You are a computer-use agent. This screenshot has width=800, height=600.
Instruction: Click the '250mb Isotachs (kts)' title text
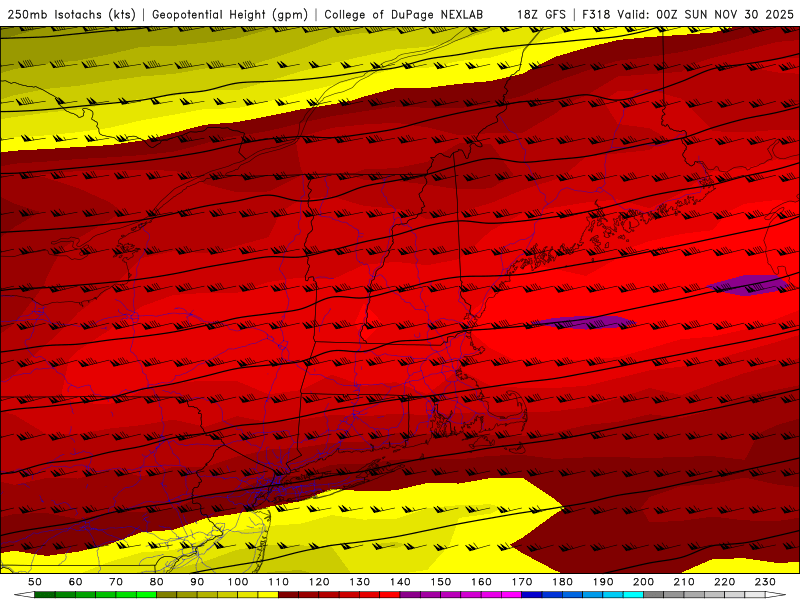click(71, 15)
